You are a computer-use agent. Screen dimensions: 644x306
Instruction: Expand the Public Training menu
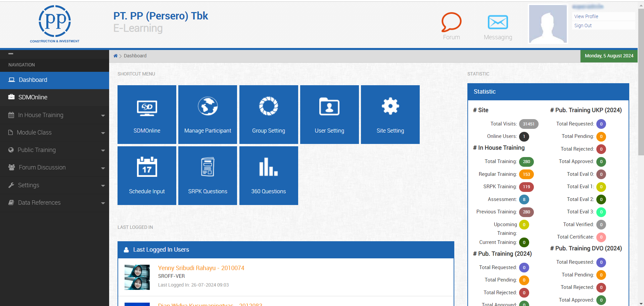coord(54,150)
